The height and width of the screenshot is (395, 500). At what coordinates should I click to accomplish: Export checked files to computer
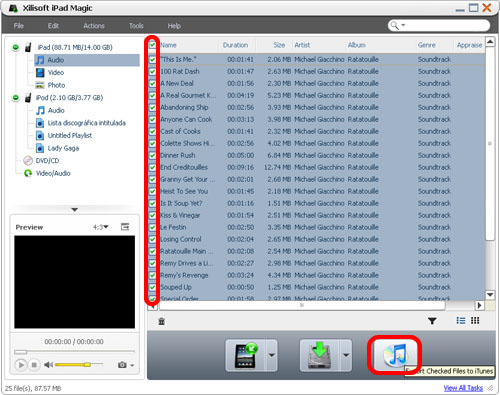click(320, 355)
